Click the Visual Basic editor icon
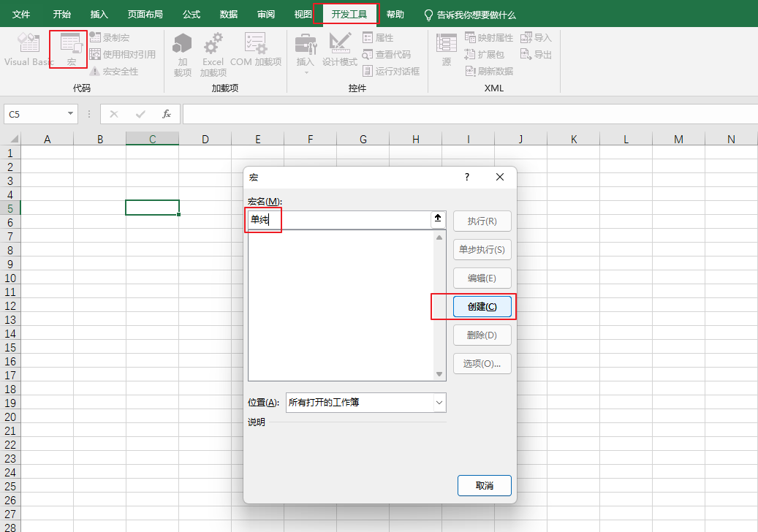This screenshot has height=532, width=758. [29, 44]
